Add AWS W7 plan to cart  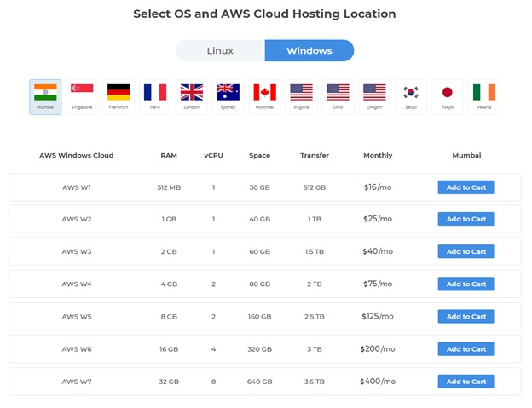tap(466, 382)
